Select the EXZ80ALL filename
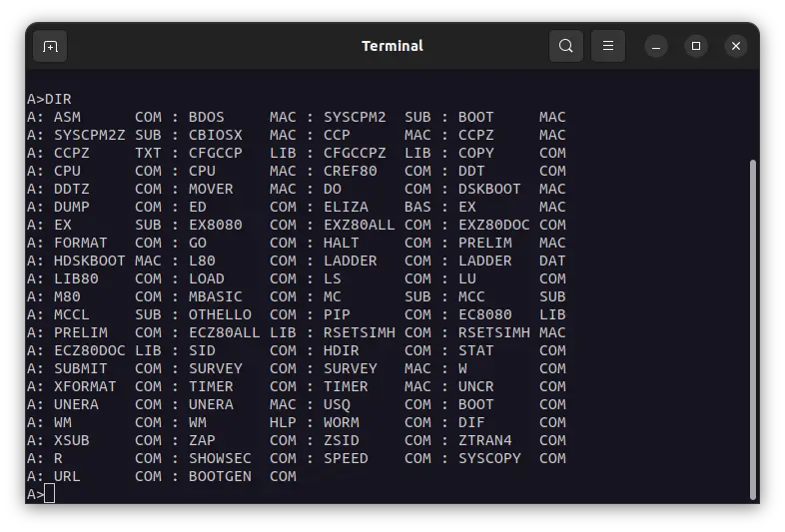This screenshot has width=785, height=532. pos(359,226)
